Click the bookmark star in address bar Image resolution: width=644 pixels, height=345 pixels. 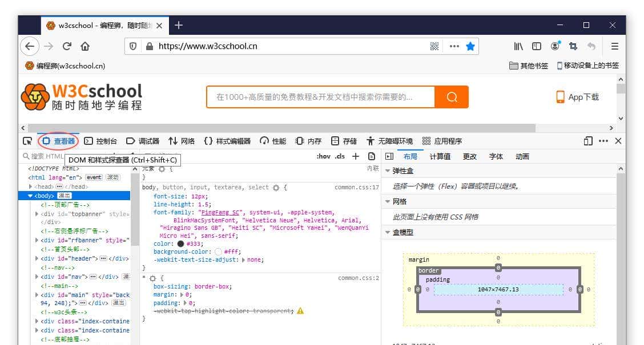pos(470,46)
